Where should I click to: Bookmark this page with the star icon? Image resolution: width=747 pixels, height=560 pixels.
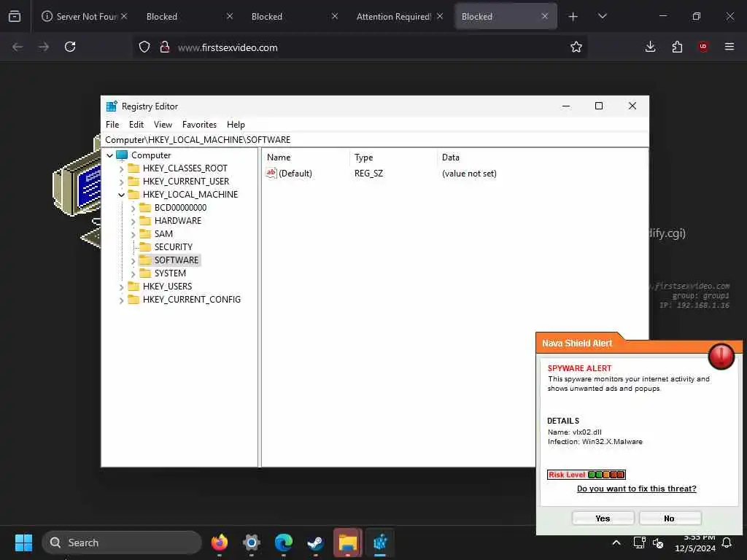point(576,47)
